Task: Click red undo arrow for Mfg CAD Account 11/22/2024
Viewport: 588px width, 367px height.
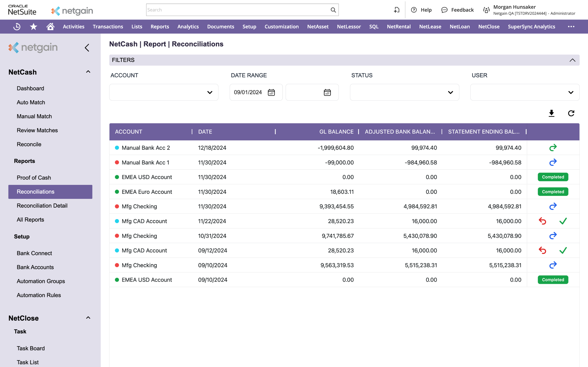Action: pyautogui.click(x=542, y=221)
